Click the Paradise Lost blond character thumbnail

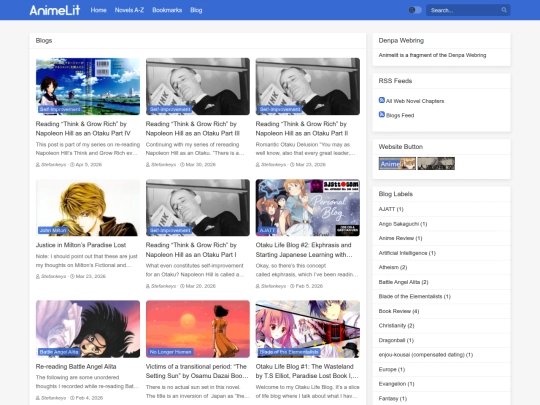pyautogui.click(x=88, y=208)
